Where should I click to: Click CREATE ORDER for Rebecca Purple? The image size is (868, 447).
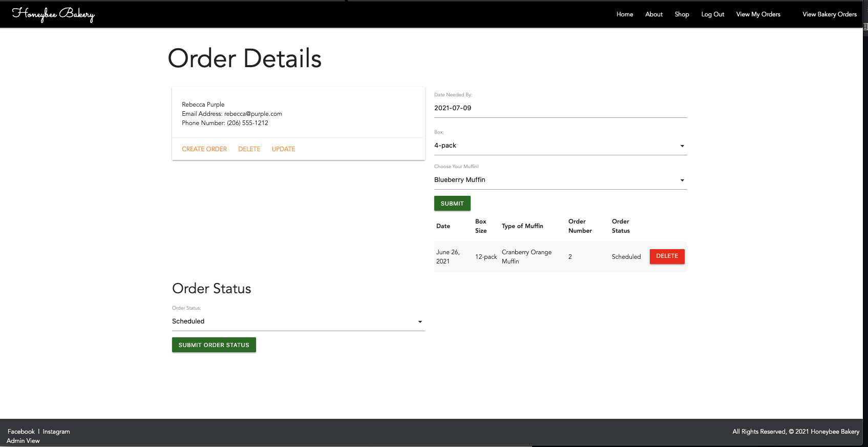[204, 149]
